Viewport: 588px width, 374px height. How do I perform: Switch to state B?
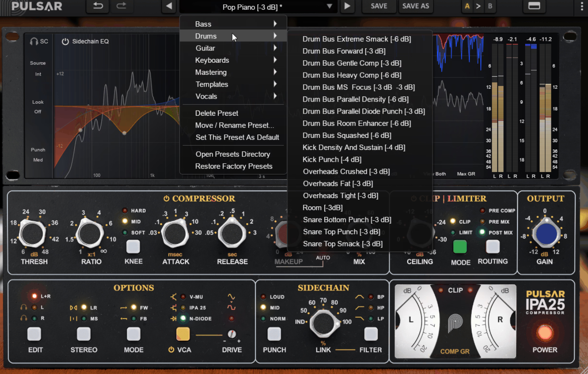point(490,6)
